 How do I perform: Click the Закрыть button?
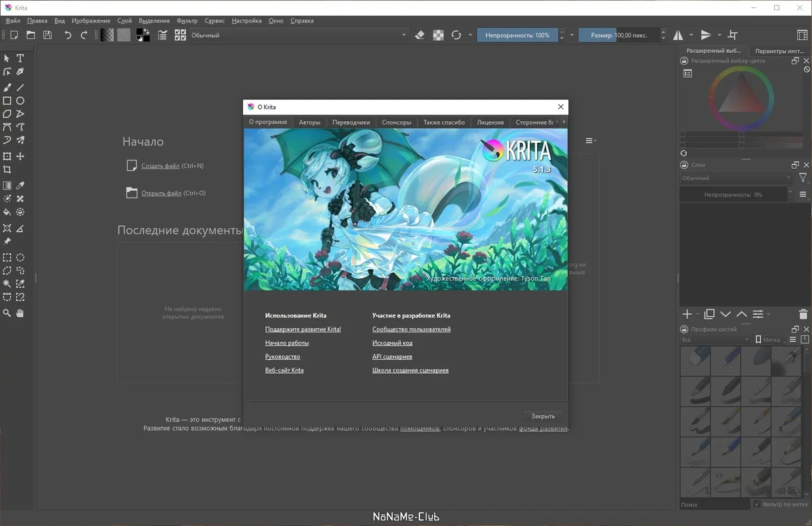[x=543, y=416]
